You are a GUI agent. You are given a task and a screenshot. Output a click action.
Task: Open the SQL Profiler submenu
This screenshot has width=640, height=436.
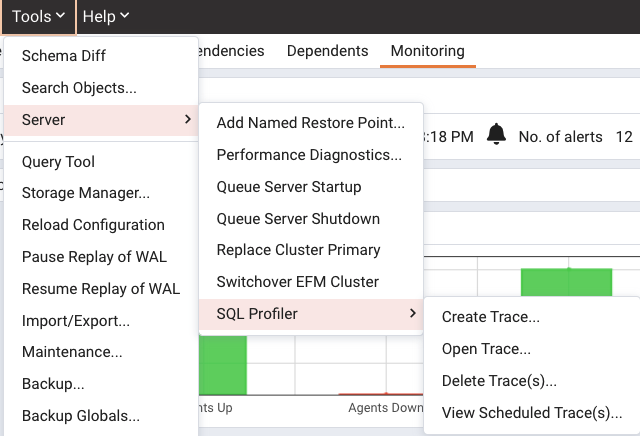(311, 314)
